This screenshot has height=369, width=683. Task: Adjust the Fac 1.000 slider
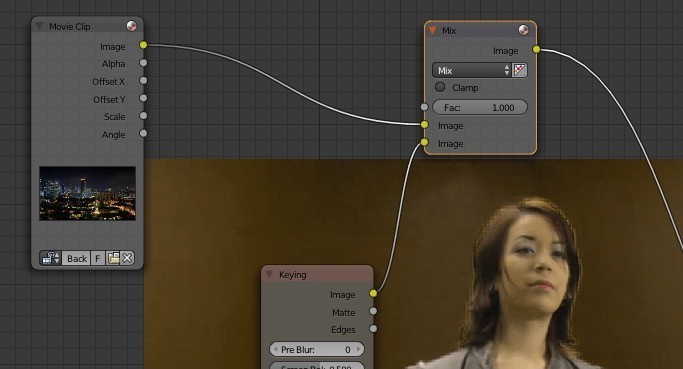point(480,107)
